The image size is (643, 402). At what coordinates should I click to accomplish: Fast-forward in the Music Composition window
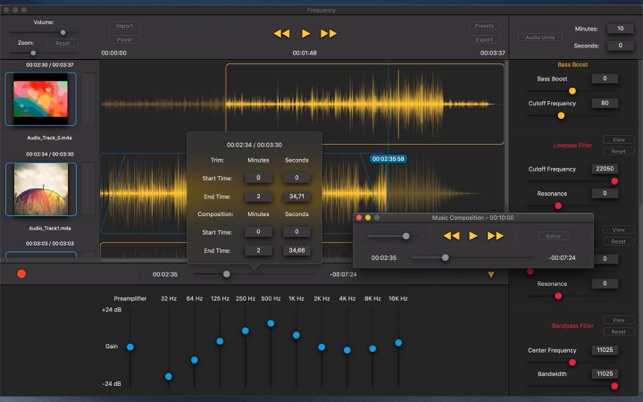tap(495, 236)
